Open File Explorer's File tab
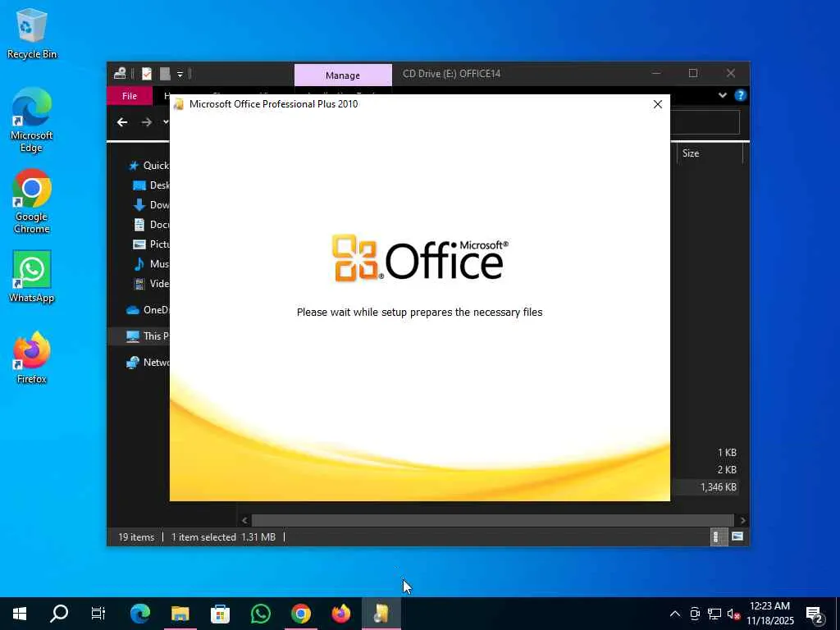 (x=130, y=96)
